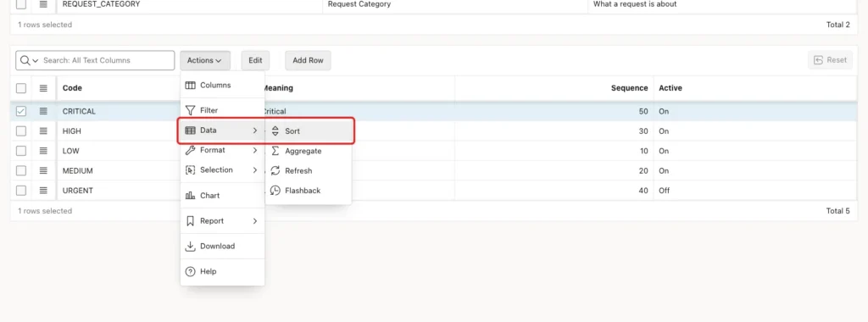Click the header row actions menu icon
Viewport: 868px width, 322px height.
pyautogui.click(x=43, y=88)
